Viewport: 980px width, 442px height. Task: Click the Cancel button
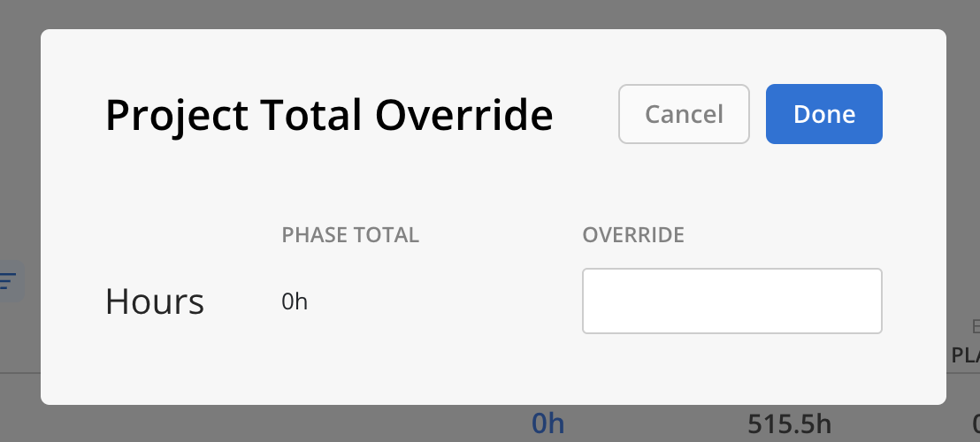[684, 114]
